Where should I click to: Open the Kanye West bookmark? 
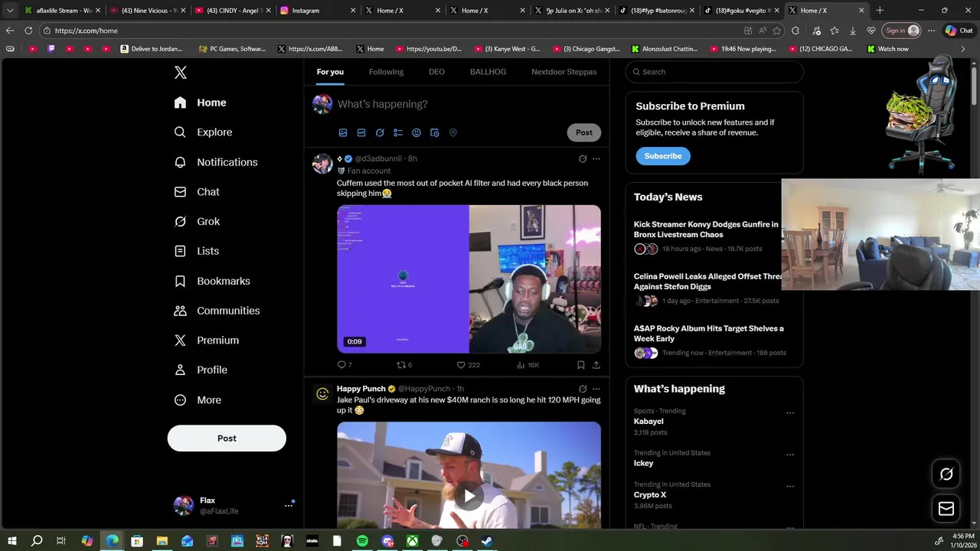[x=507, y=49]
